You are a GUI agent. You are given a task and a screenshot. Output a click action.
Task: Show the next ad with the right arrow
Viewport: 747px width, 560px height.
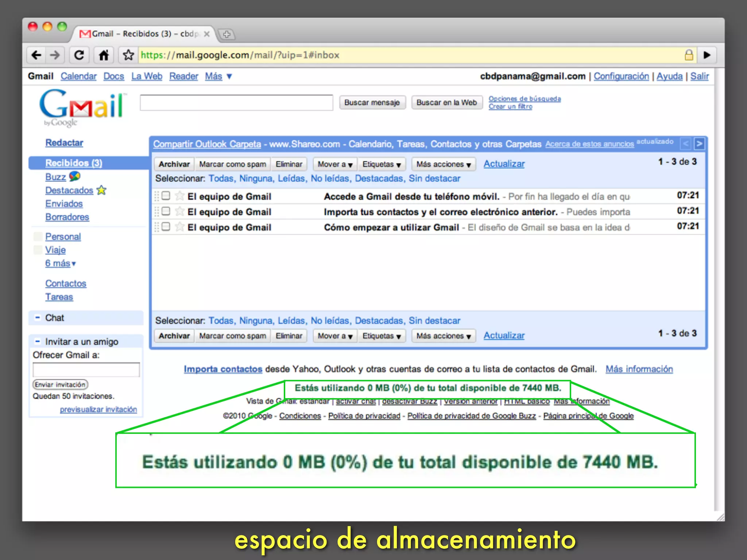point(699,144)
